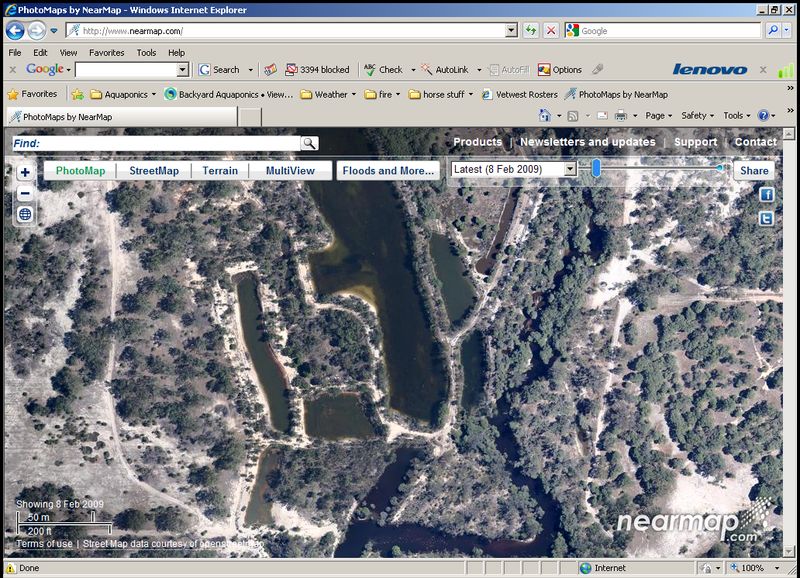Switch to PhotoMap view
Viewport: 800px width, 578px height.
(x=80, y=171)
